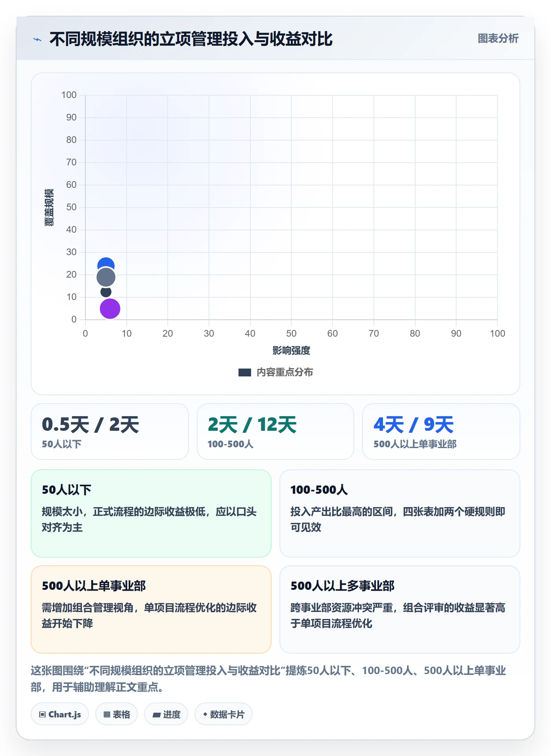Click the text 规模太小，正式流程的边际收益极低

[124, 511]
